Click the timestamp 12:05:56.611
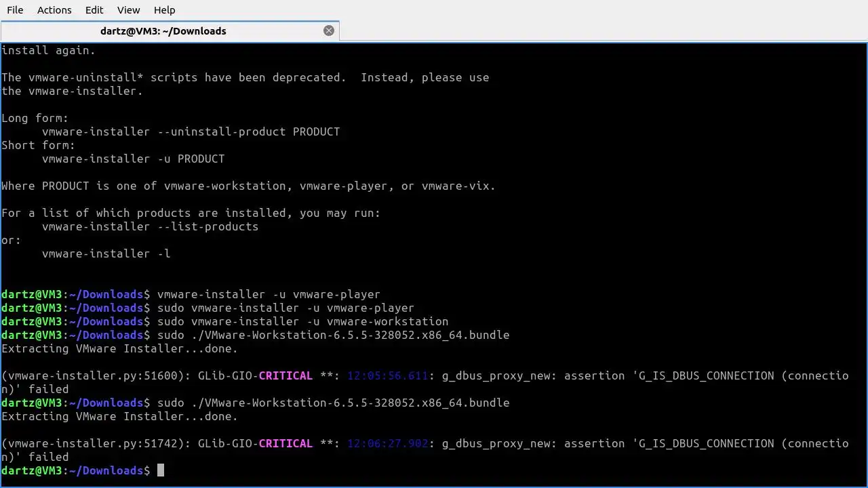The image size is (868, 488). tap(388, 375)
